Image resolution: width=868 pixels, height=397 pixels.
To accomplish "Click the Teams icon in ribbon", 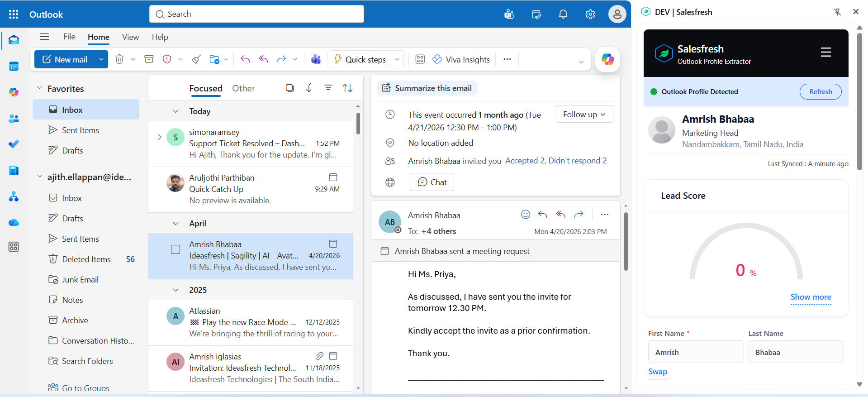I will click(x=316, y=59).
